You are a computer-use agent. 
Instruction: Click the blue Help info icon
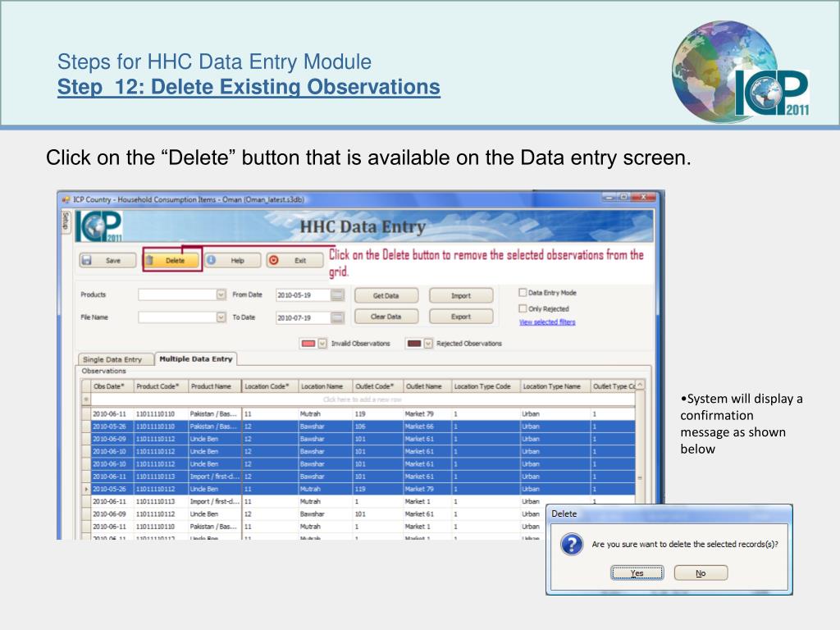pyautogui.click(x=211, y=260)
